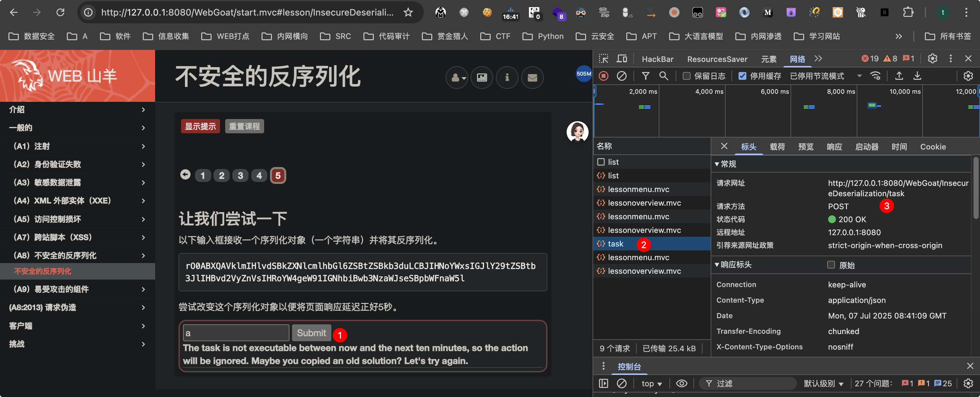Click the DevTools inspect element icon
980x397 pixels.
click(x=604, y=59)
